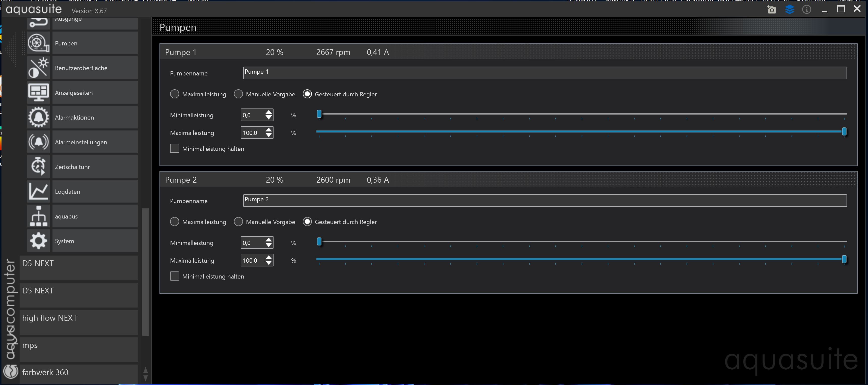Click the Pumpe 1 panel header
Viewport: 868px width, 385px height.
508,52
